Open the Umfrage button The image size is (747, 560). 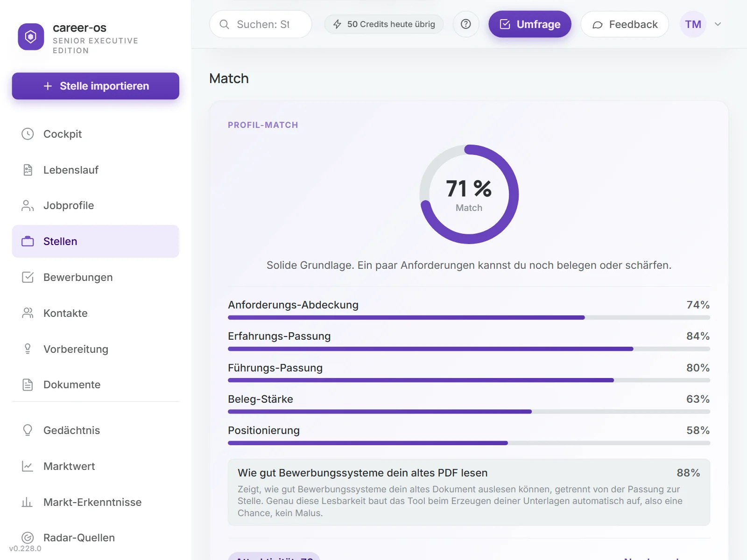pyautogui.click(x=530, y=24)
